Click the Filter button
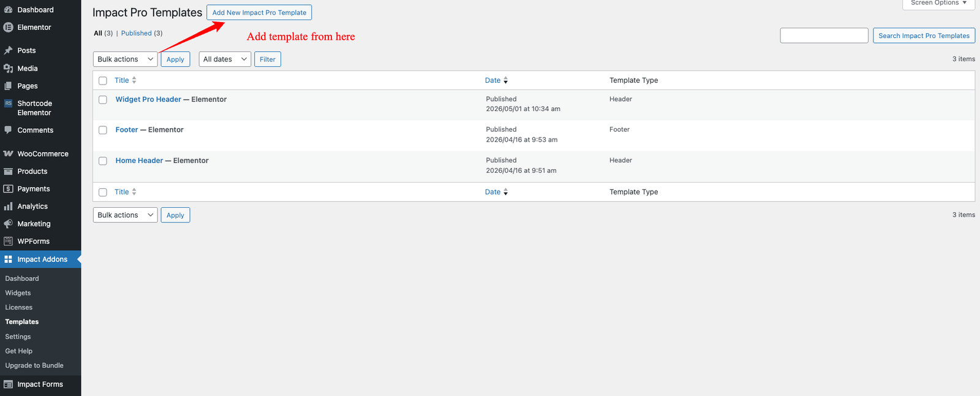 pos(268,59)
